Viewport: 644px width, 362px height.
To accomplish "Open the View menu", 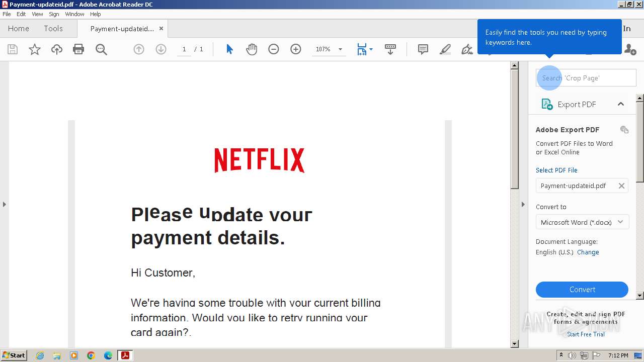I will (37, 14).
